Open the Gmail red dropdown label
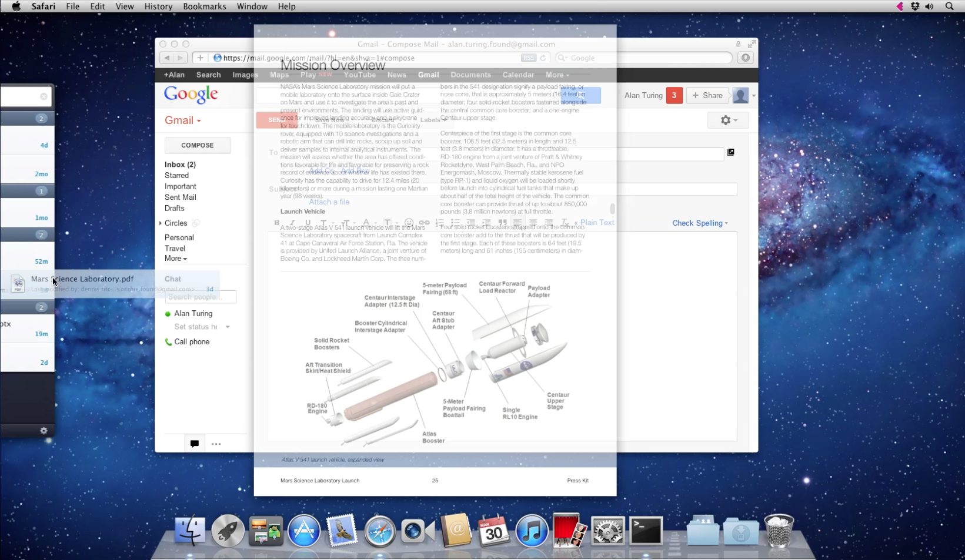965x560 pixels. click(182, 120)
